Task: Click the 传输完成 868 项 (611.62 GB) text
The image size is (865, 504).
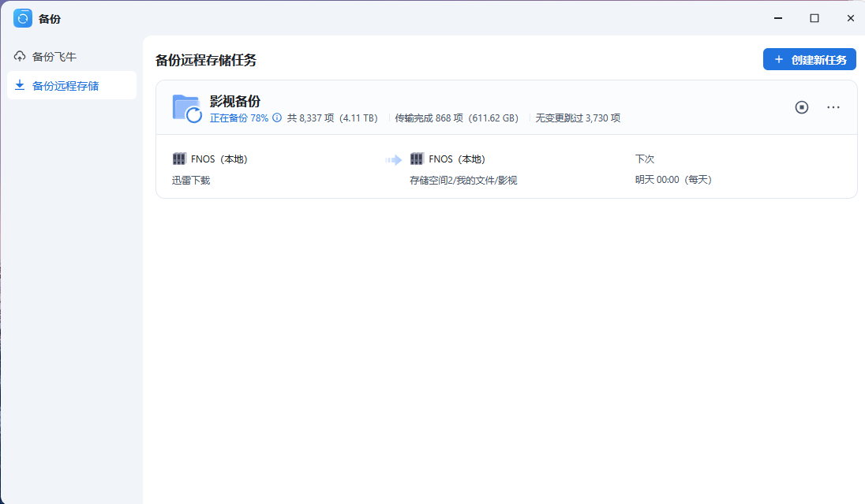Action: tap(456, 118)
